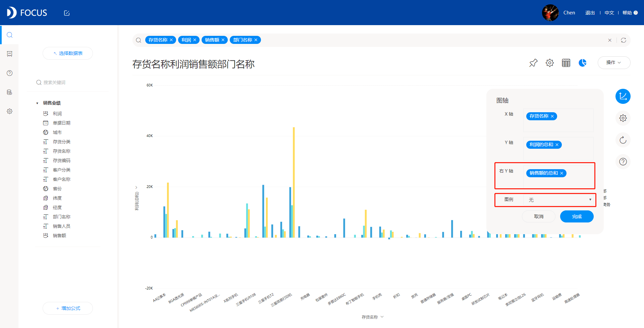Open chart properties with the right-side gear icon
Screen dimensions: 644x328
(623, 118)
